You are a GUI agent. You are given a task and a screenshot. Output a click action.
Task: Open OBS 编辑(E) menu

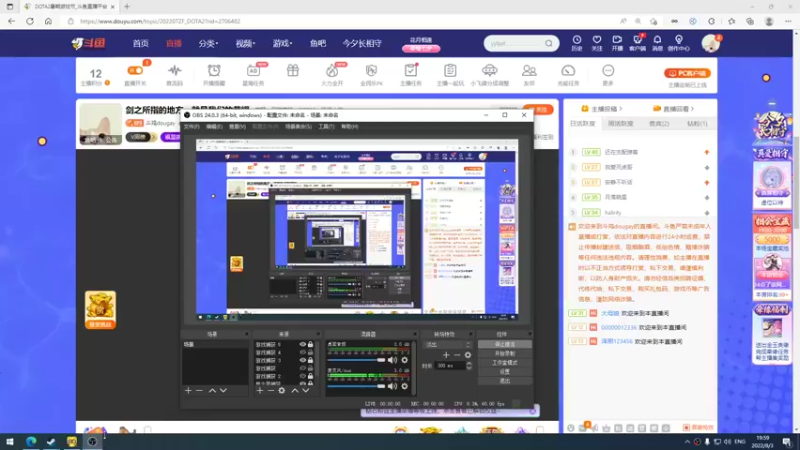[x=214, y=127]
